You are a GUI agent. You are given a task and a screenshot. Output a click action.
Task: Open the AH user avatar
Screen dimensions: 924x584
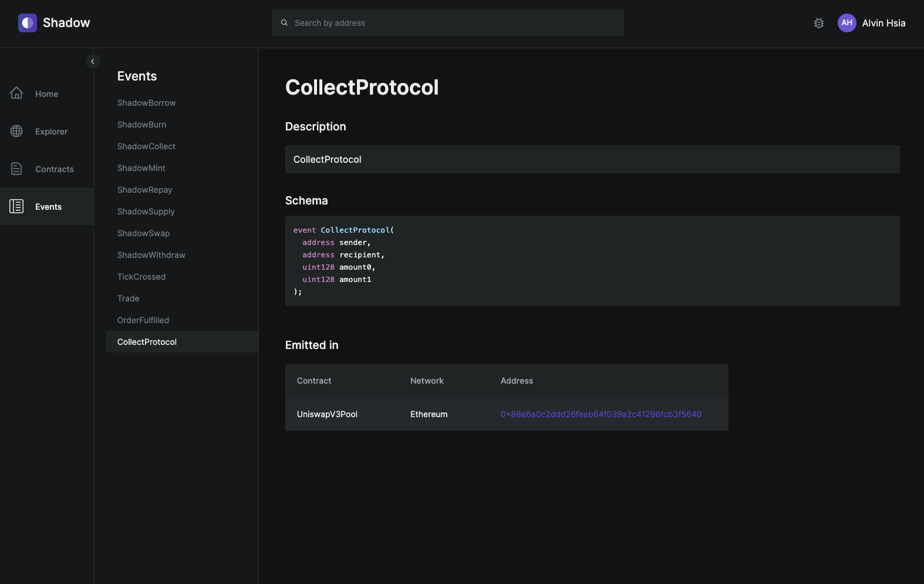(x=847, y=23)
